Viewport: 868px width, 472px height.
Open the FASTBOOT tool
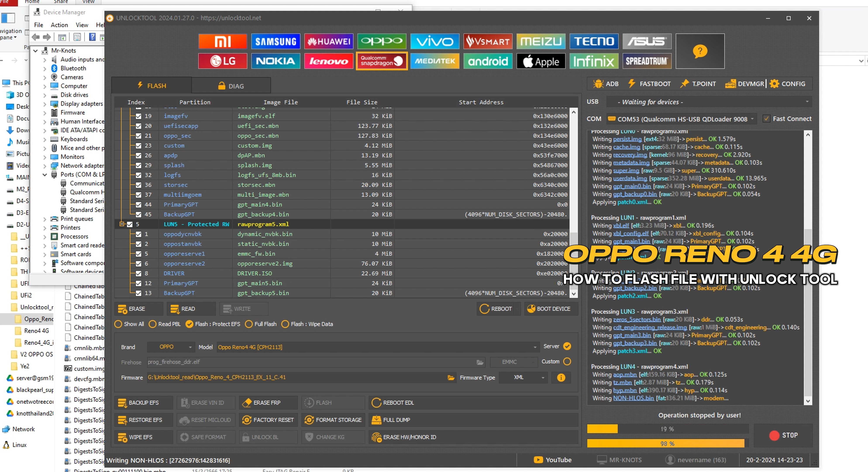(x=649, y=84)
